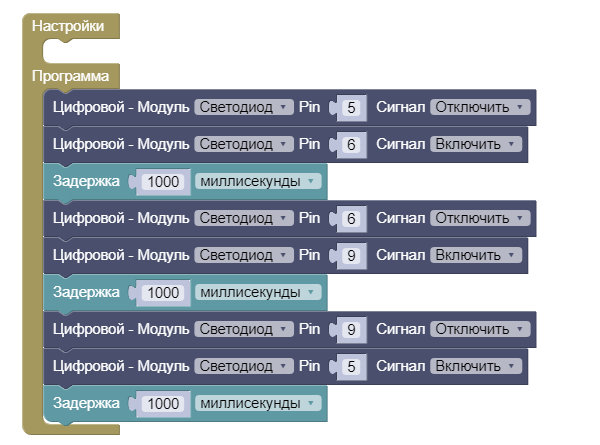Click the 1000 value in the bottom Задержка block
600x445 pixels.
[166, 403]
